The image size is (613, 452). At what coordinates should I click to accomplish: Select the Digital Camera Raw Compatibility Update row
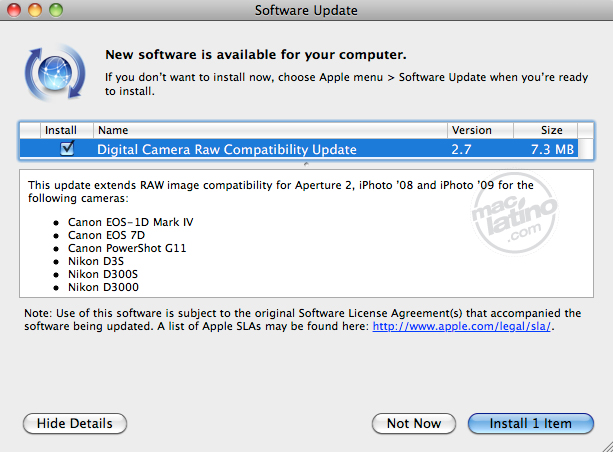[299, 149]
